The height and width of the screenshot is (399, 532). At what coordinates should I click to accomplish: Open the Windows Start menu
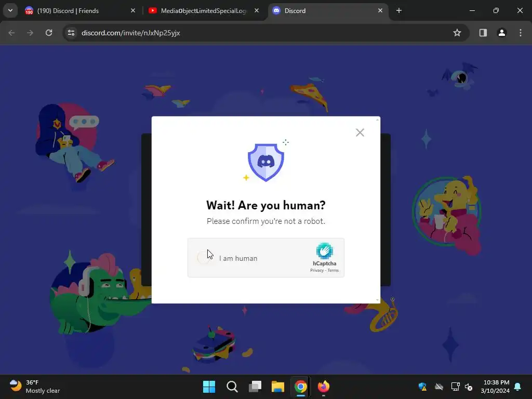click(x=209, y=387)
